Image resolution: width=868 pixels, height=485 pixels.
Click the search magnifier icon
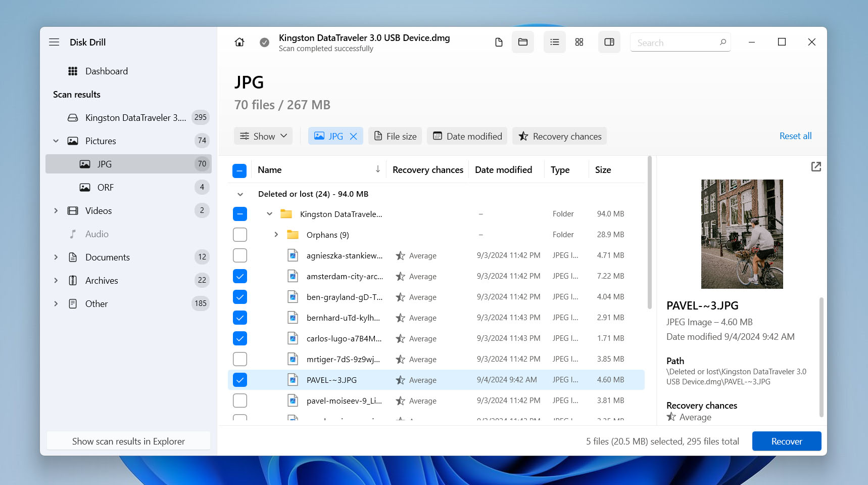pyautogui.click(x=723, y=42)
